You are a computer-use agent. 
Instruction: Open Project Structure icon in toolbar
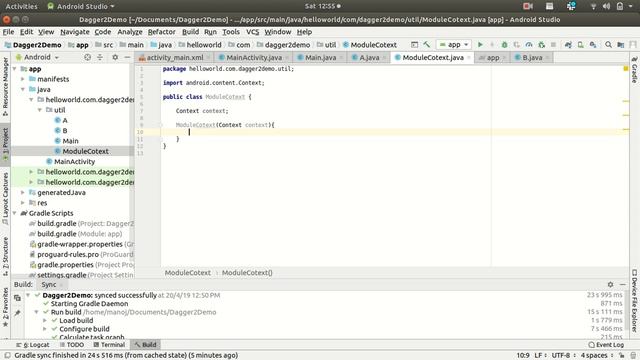click(x=621, y=44)
